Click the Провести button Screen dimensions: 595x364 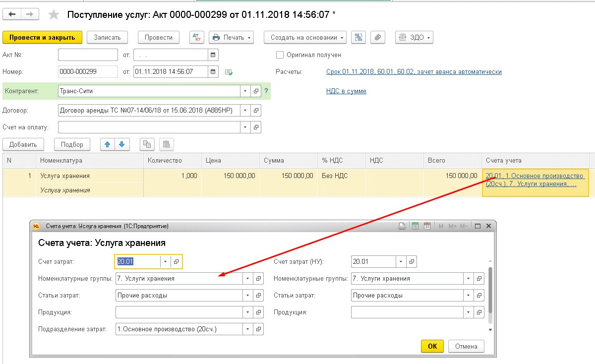coord(159,37)
